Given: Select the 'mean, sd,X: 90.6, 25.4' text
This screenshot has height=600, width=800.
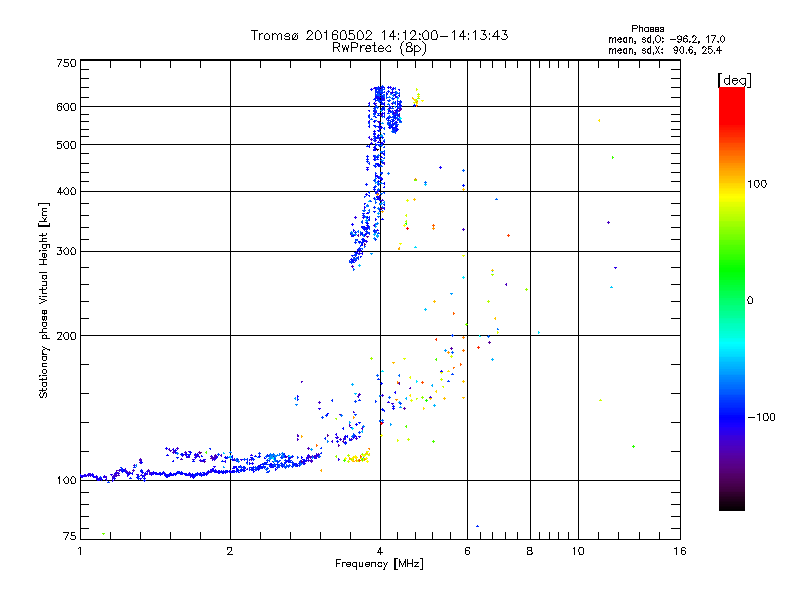Looking at the screenshot, I should tap(665, 50).
